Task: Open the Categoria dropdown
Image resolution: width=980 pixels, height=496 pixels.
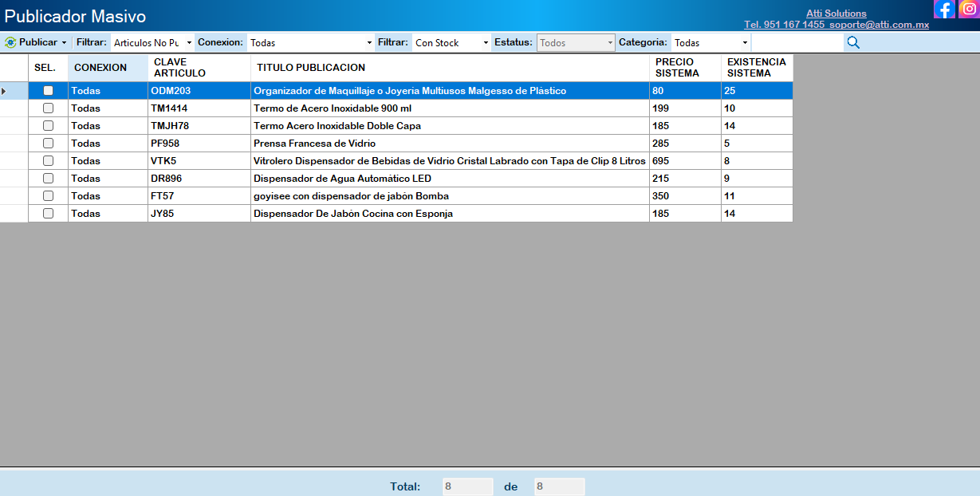Action: click(745, 42)
